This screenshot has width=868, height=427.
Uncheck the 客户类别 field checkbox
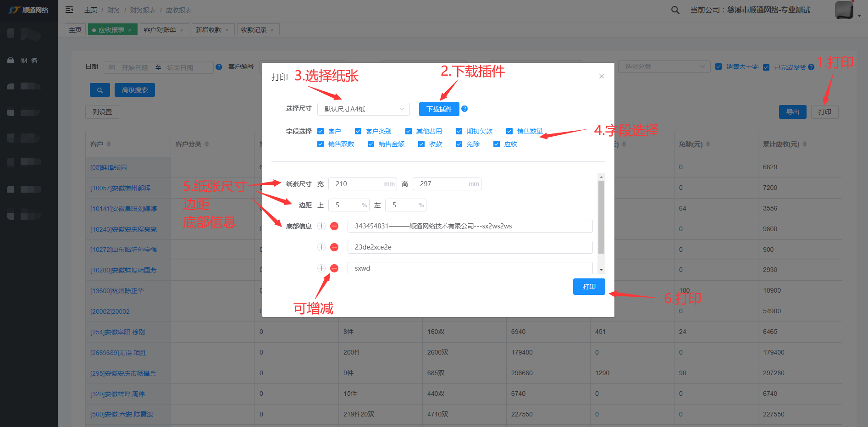(358, 131)
